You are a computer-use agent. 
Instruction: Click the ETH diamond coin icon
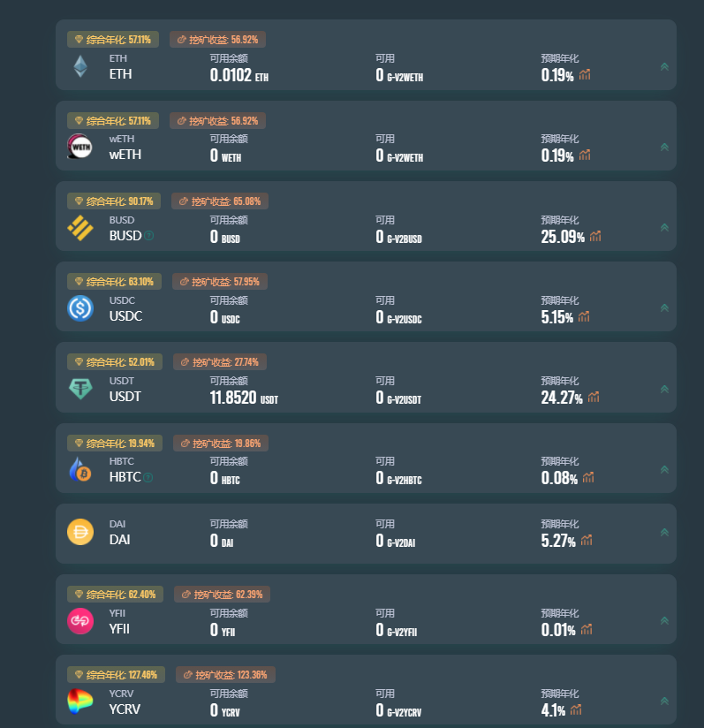click(80, 66)
